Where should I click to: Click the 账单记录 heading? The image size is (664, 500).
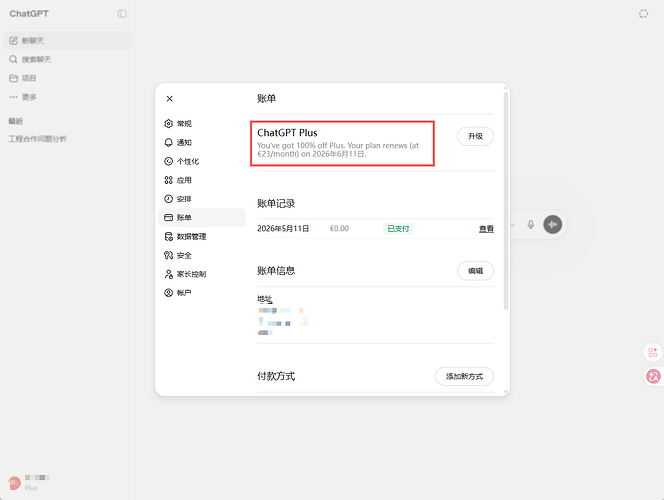tap(276, 204)
